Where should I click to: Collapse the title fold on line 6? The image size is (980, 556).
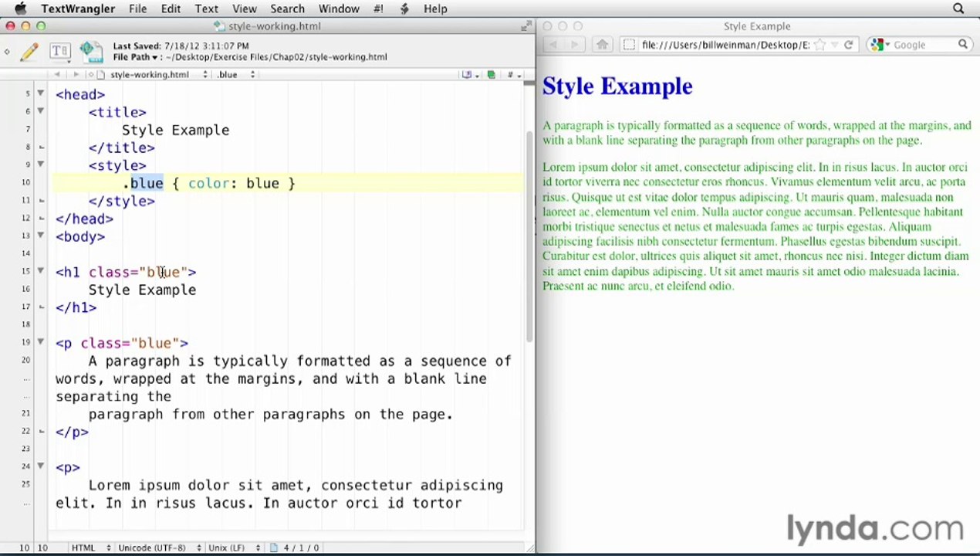pos(40,111)
